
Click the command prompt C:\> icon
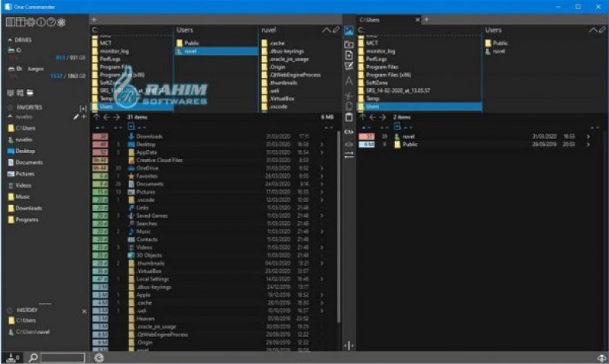coord(349,131)
